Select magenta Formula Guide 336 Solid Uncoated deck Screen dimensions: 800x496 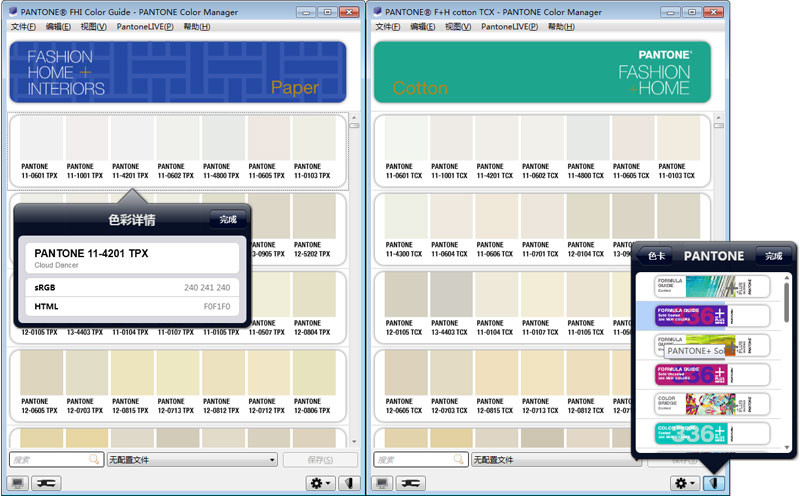(x=712, y=375)
